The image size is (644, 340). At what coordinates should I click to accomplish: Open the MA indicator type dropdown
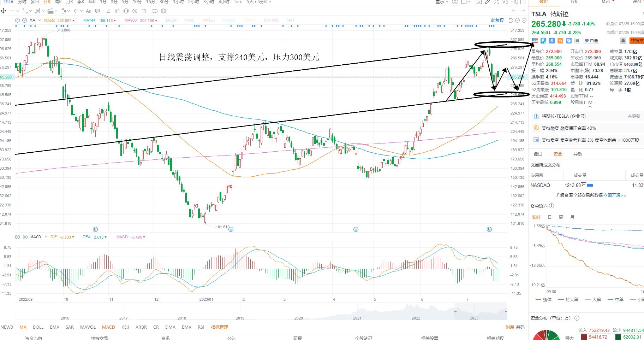(x=40, y=20)
